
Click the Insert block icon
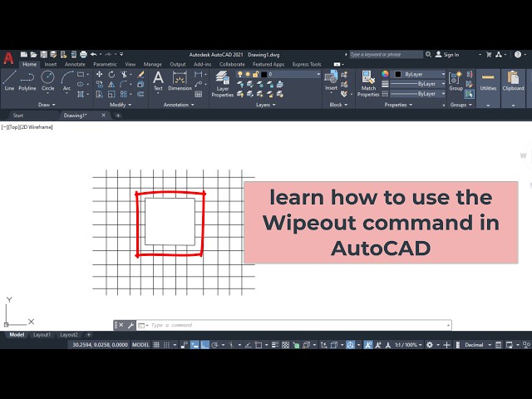331,81
